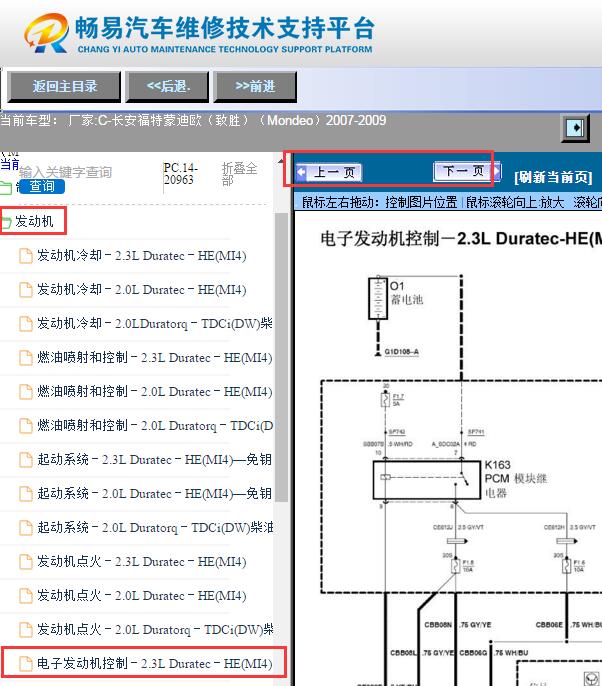Refresh the page via 刷新当前页

coord(553,177)
